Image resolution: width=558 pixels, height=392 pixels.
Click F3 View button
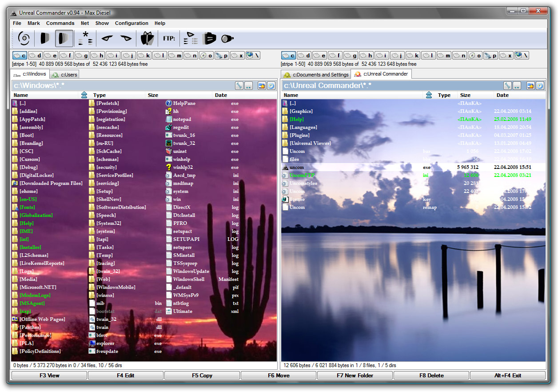(49, 376)
